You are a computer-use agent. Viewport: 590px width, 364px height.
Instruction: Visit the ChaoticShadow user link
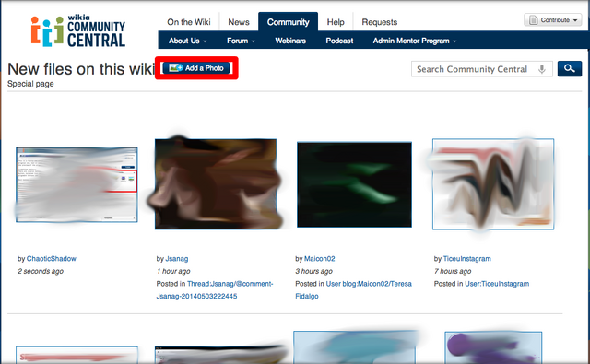[x=52, y=259]
